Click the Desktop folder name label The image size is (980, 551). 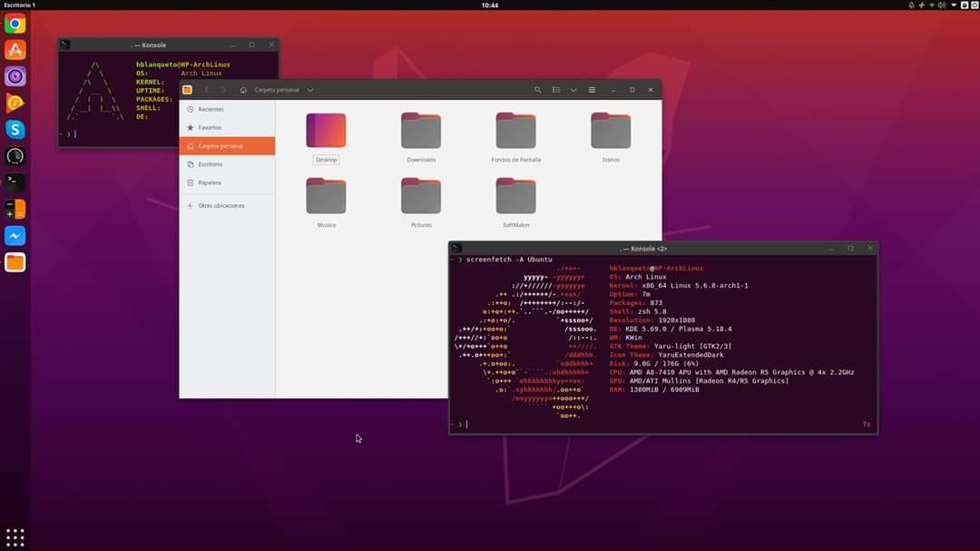tap(327, 160)
